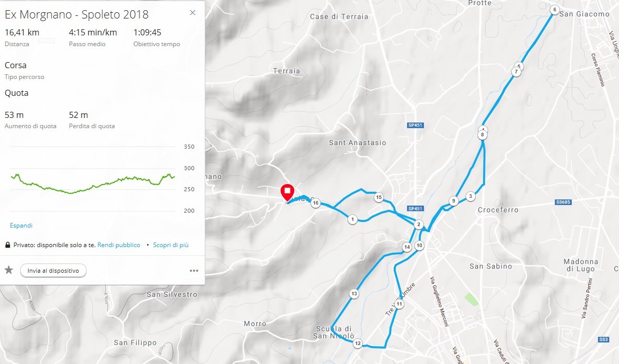Open the three-dot more options menu

point(194,271)
